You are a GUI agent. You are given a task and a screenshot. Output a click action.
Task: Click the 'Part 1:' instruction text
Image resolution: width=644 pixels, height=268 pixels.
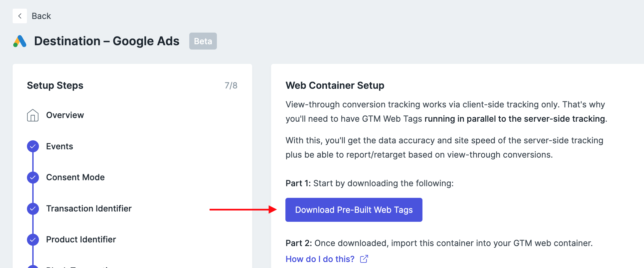tap(370, 183)
